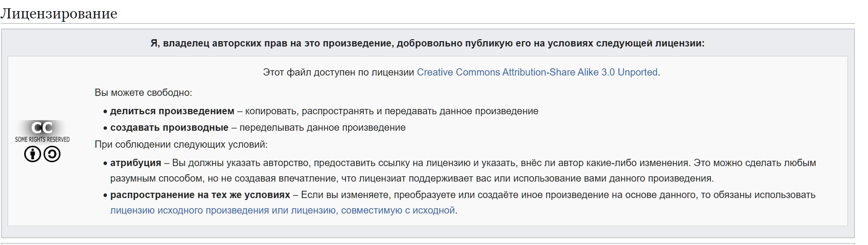Screen dimensions: 868x245
Task: Click the Creative Commons CC logo
Action: [42, 128]
